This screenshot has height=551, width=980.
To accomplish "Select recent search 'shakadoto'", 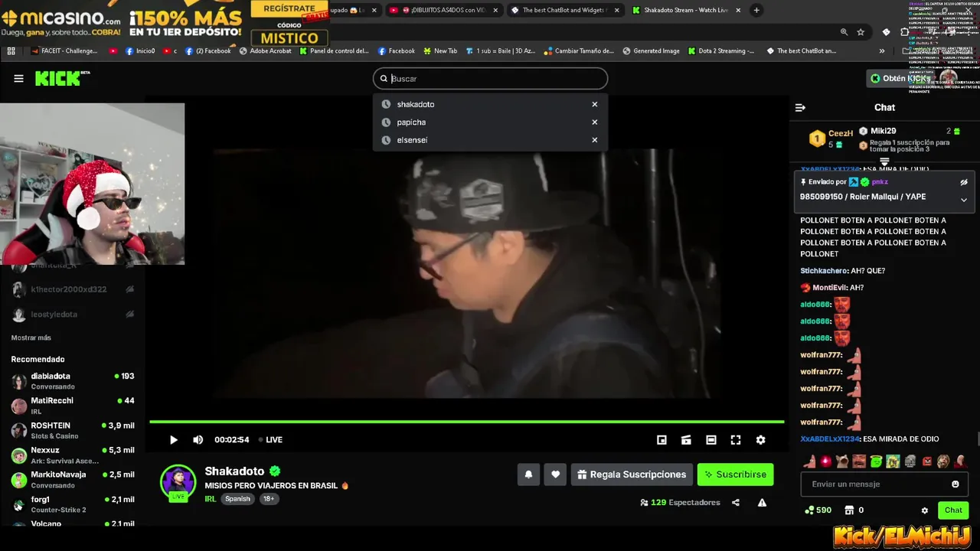I will (415, 104).
